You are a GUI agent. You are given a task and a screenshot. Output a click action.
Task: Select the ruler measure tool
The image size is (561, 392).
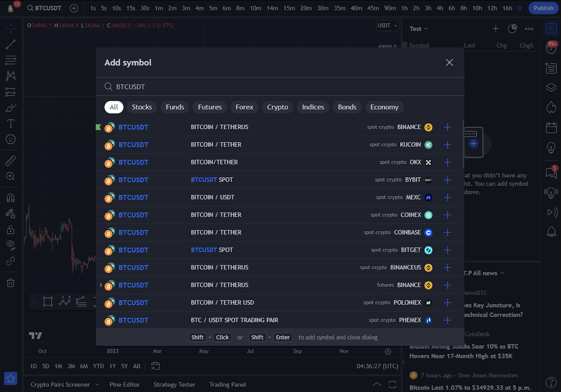pyautogui.click(x=11, y=160)
